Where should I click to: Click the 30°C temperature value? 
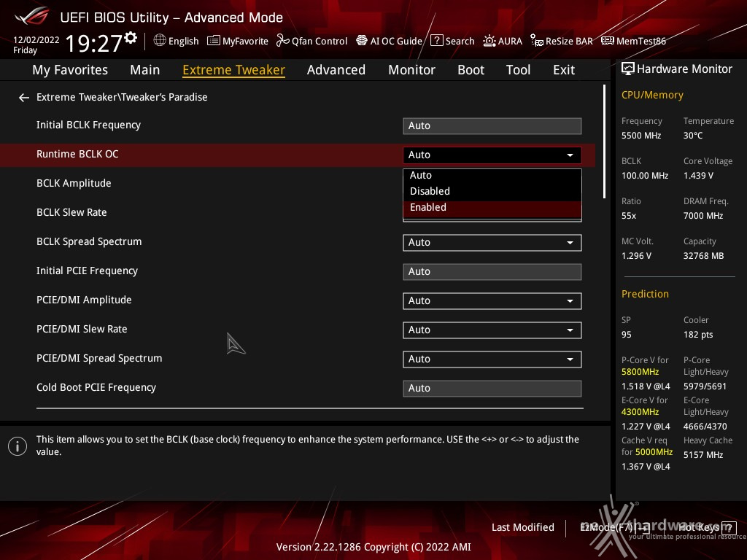(x=693, y=136)
